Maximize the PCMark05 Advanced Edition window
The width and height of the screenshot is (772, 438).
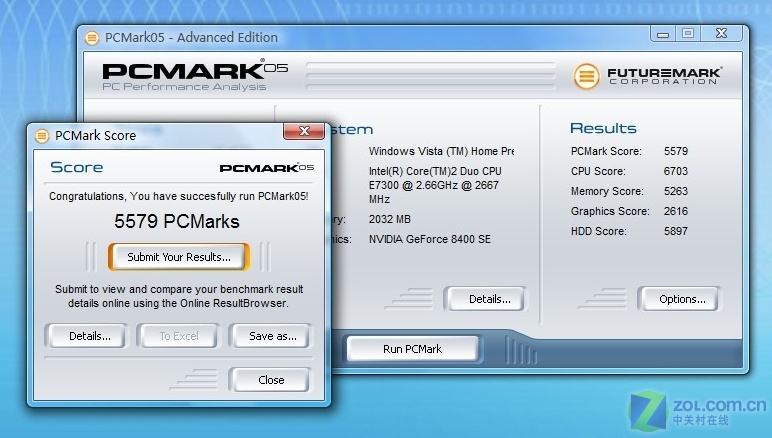[x=688, y=33]
